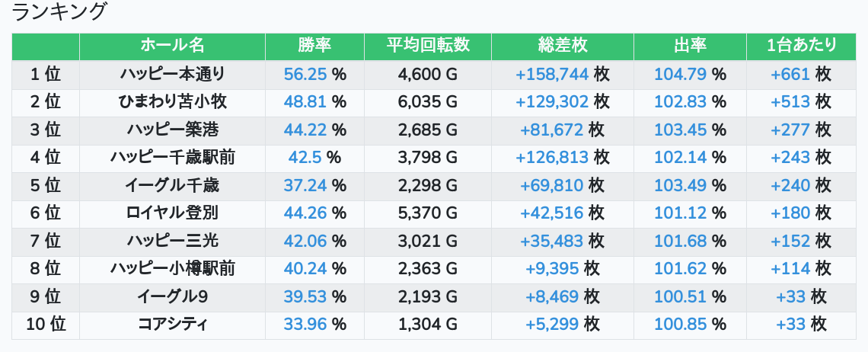
Task: Click the ホール名 column header
Action: pos(173,46)
